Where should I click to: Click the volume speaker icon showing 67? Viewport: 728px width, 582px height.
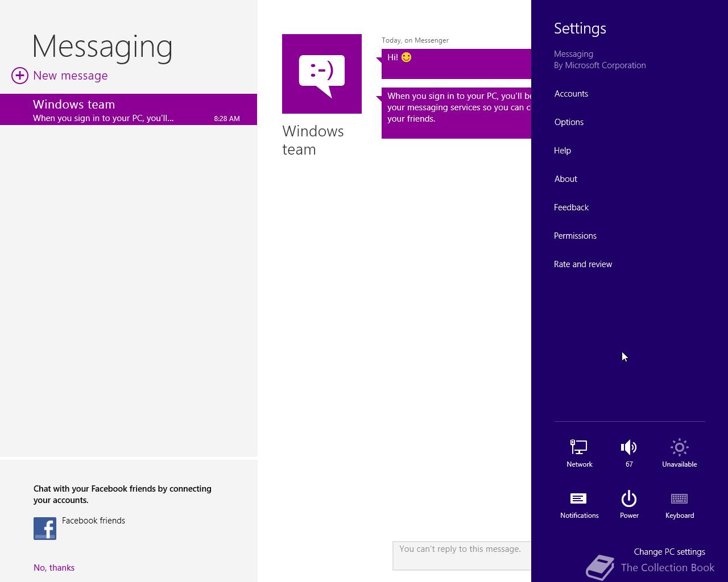coord(629,448)
